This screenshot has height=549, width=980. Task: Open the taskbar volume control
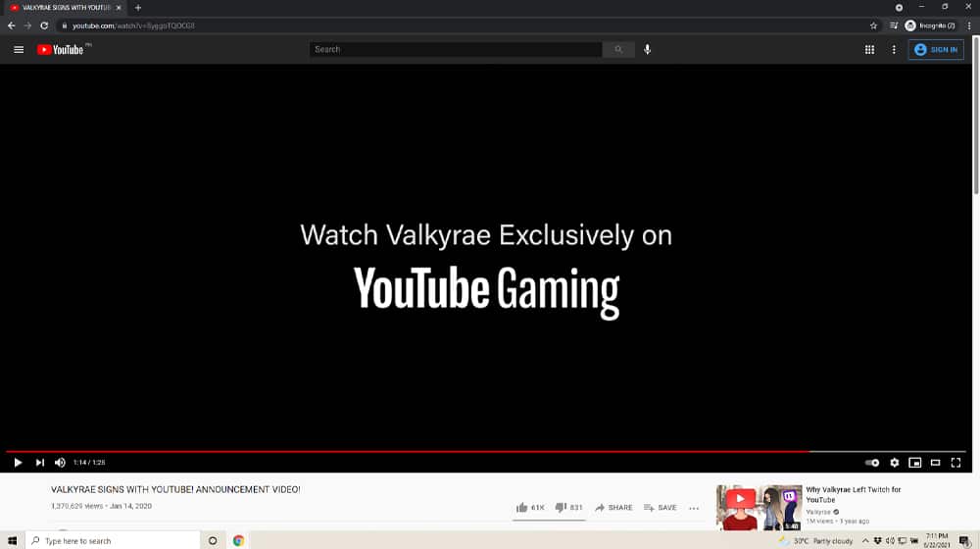(x=890, y=541)
